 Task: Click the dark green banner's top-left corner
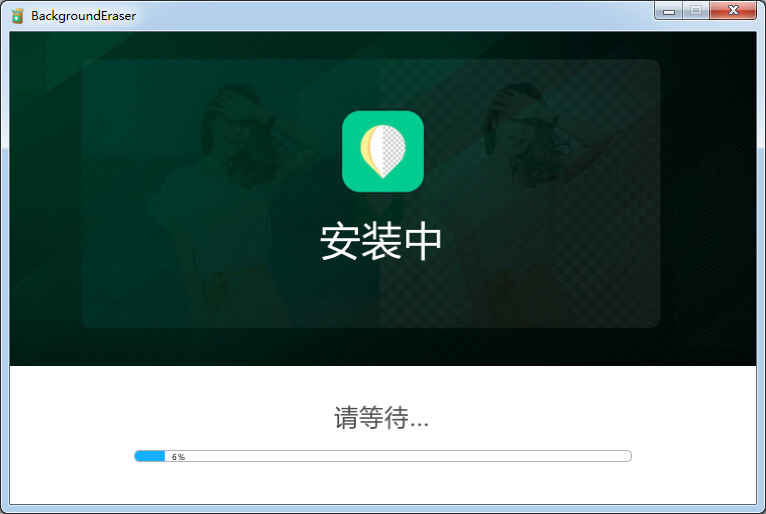click(20, 40)
